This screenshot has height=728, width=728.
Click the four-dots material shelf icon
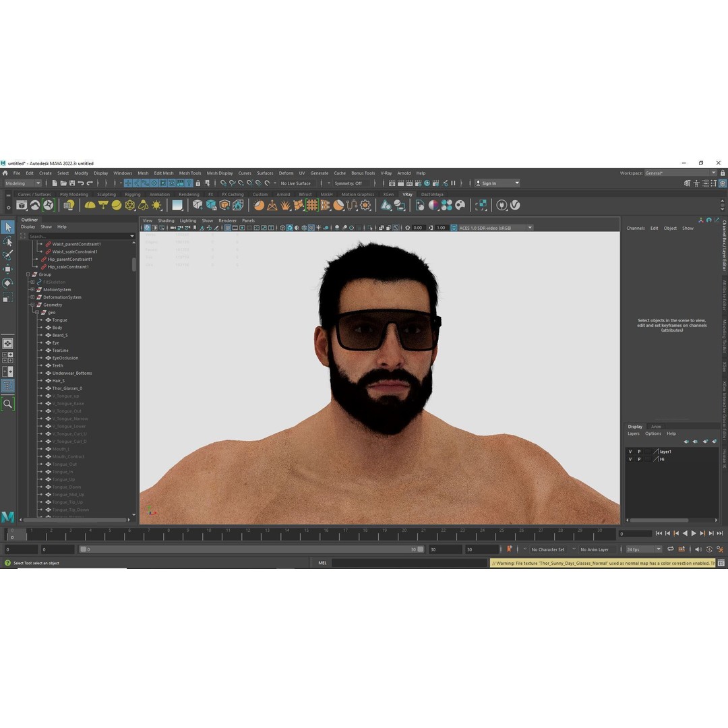click(x=447, y=205)
